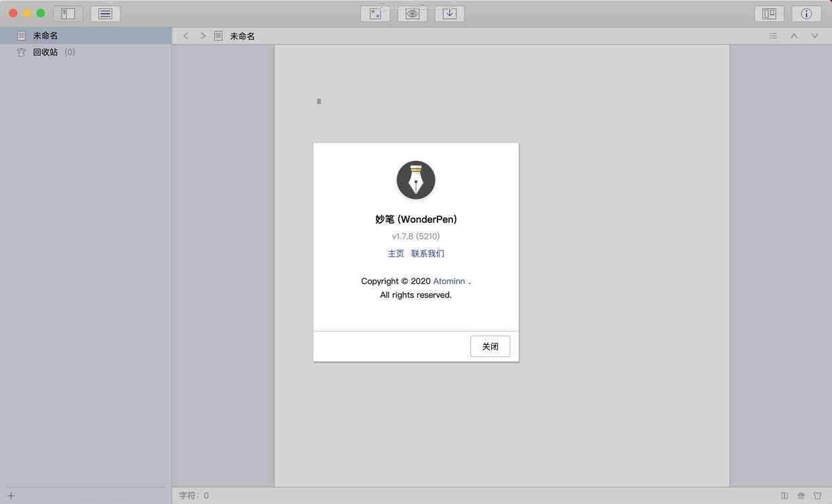Open 回收站 trash in sidebar
The height and width of the screenshot is (504, 832).
pyautogui.click(x=86, y=52)
